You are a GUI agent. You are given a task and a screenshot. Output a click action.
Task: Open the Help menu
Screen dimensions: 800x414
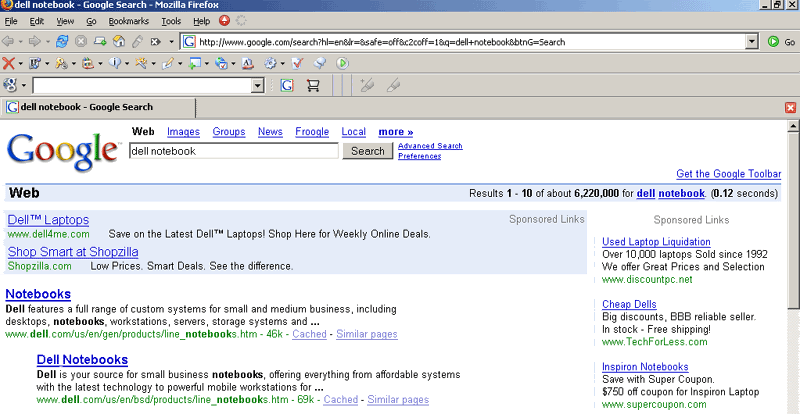(202, 21)
